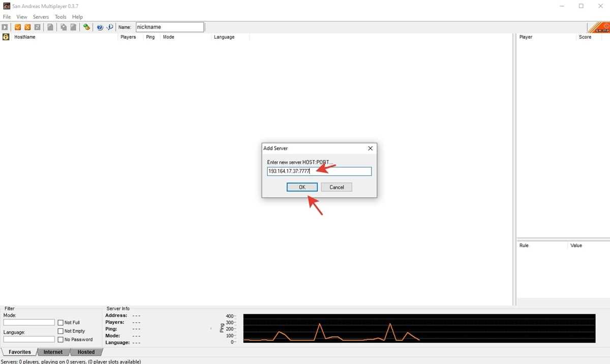Minimize the San Andreas Multiplayer window

[562, 6]
